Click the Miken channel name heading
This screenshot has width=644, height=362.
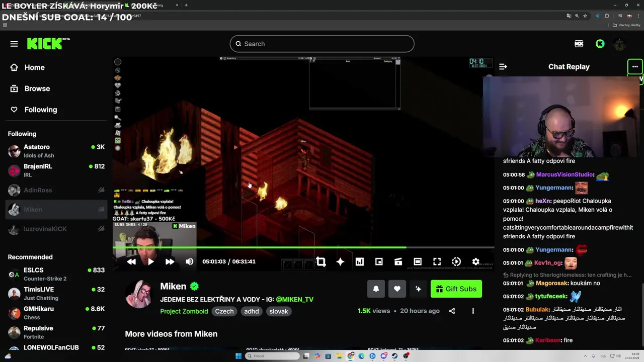pyautogui.click(x=173, y=286)
